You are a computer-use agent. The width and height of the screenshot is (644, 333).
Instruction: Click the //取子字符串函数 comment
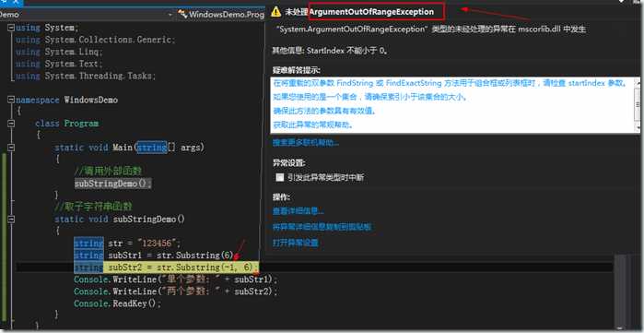point(93,207)
